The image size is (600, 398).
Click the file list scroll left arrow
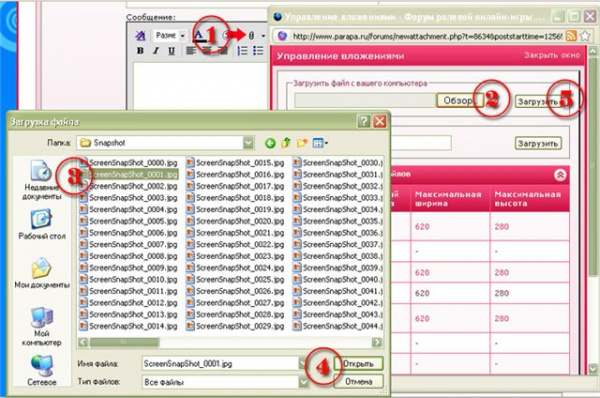pos(83,342)
